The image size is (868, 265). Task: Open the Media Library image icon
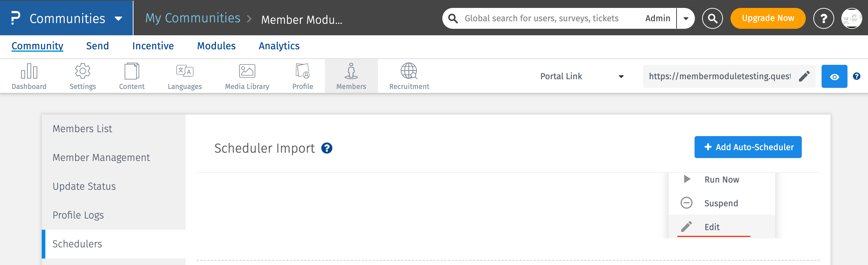coord(247,71)
